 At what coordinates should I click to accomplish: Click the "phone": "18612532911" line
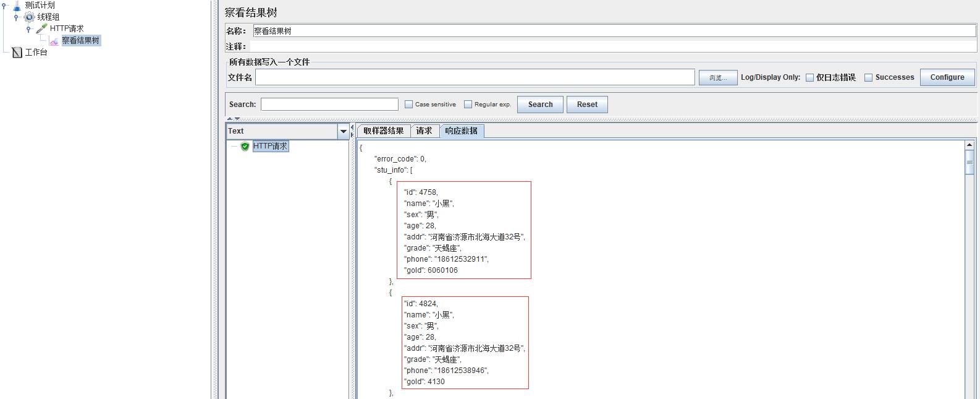tap(446, 259)
